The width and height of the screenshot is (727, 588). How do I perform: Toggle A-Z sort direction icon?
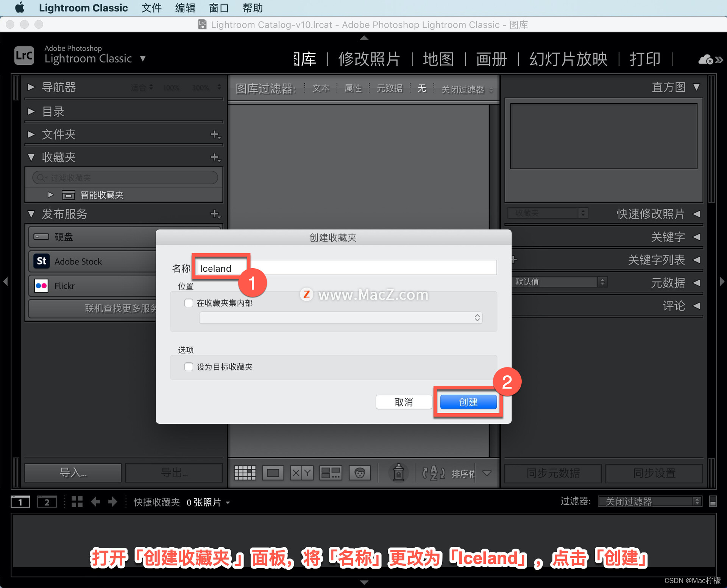pyautogui.click(x=433, y=473)
